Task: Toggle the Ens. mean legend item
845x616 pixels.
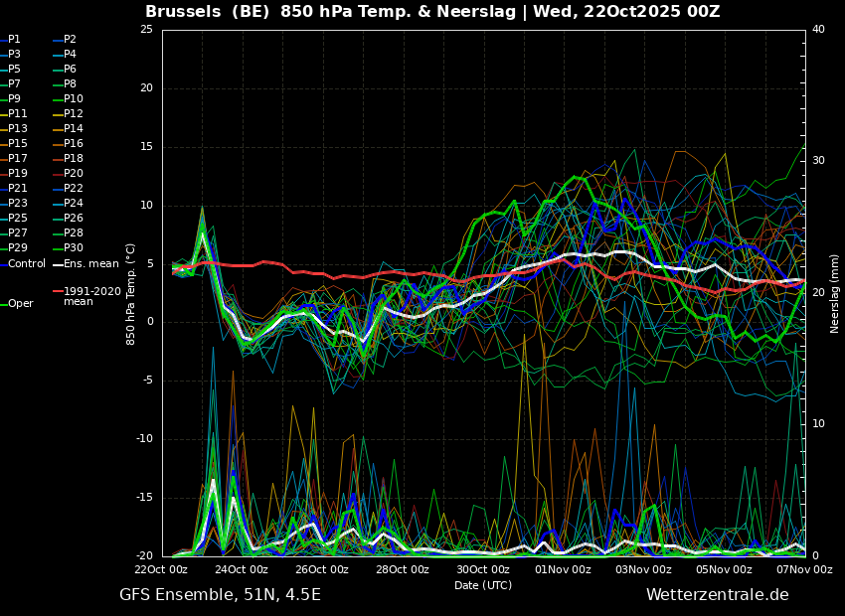Action: click(90, 264)
